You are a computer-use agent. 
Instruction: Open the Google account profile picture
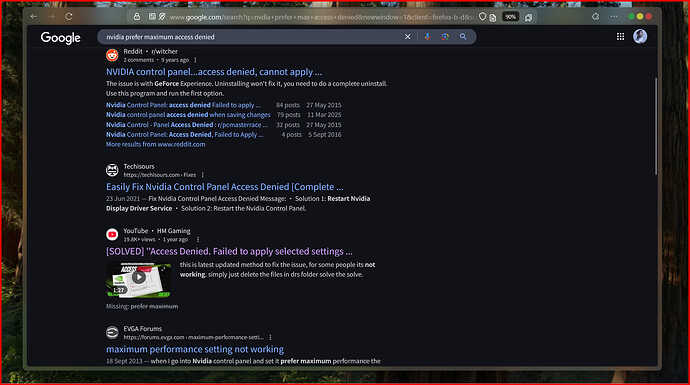click(640, 37)
